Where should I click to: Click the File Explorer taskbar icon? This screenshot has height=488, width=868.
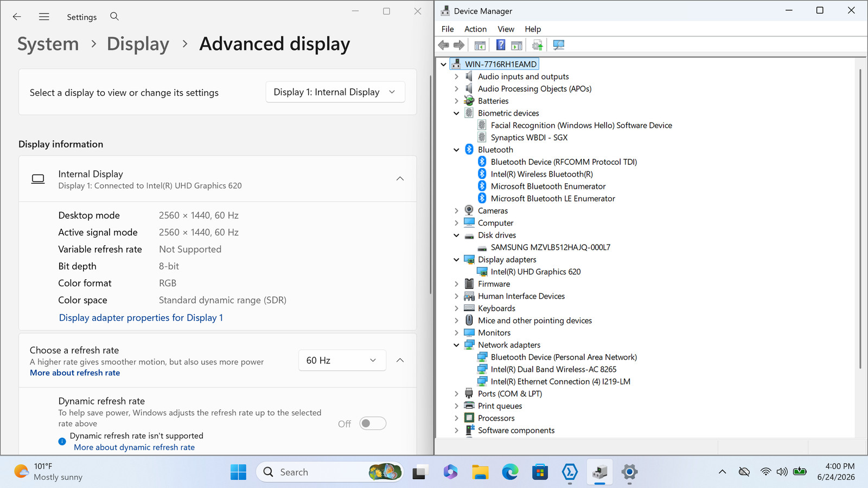pos(480,472)
